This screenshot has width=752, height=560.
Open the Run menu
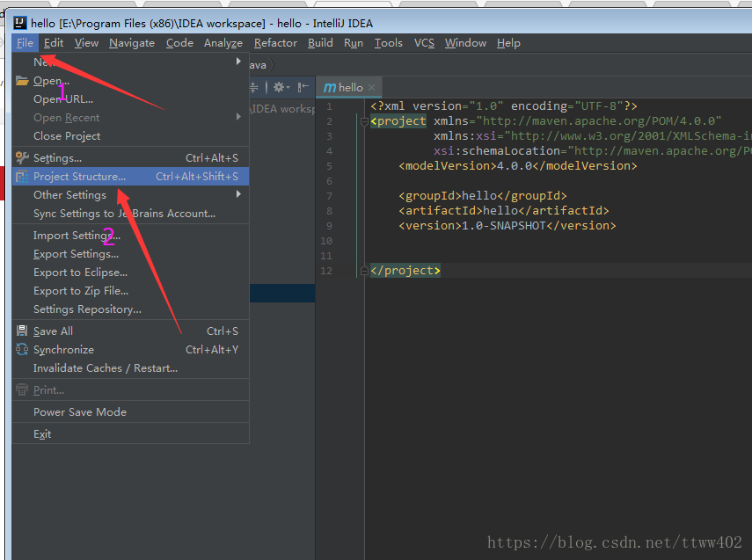(x=353, y=43)
